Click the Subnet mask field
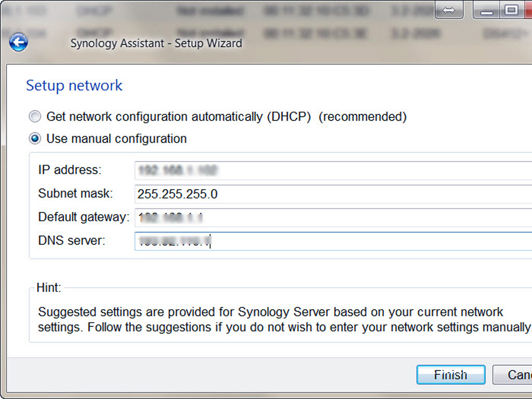The image size is (532, 399). tap(333, 194)
